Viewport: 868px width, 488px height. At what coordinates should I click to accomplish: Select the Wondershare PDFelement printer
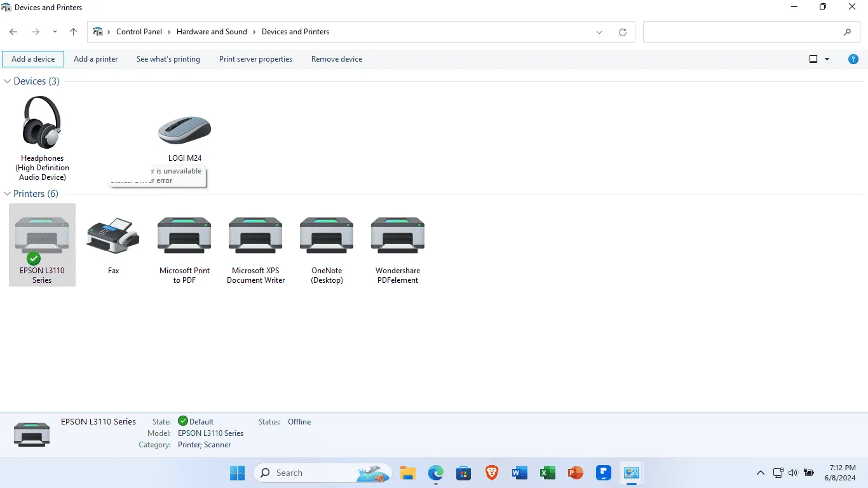tap(398, 236)
